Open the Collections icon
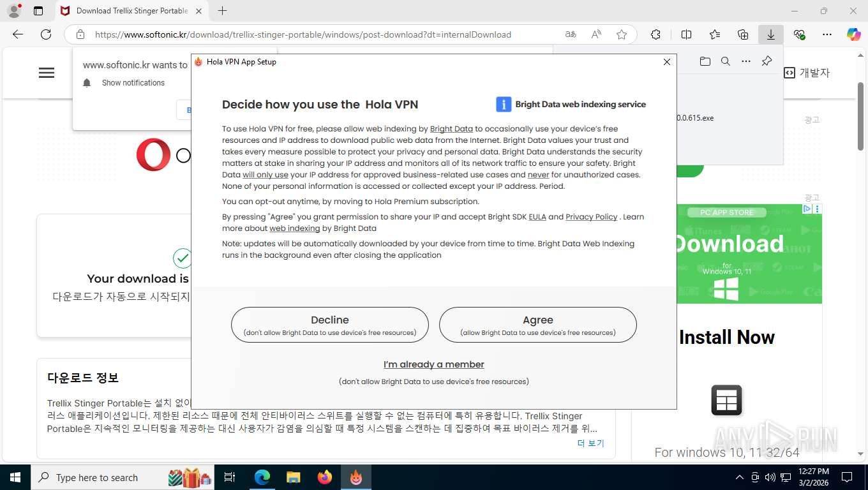Viewport: 868px width, 490px height. tap(743, 34)
